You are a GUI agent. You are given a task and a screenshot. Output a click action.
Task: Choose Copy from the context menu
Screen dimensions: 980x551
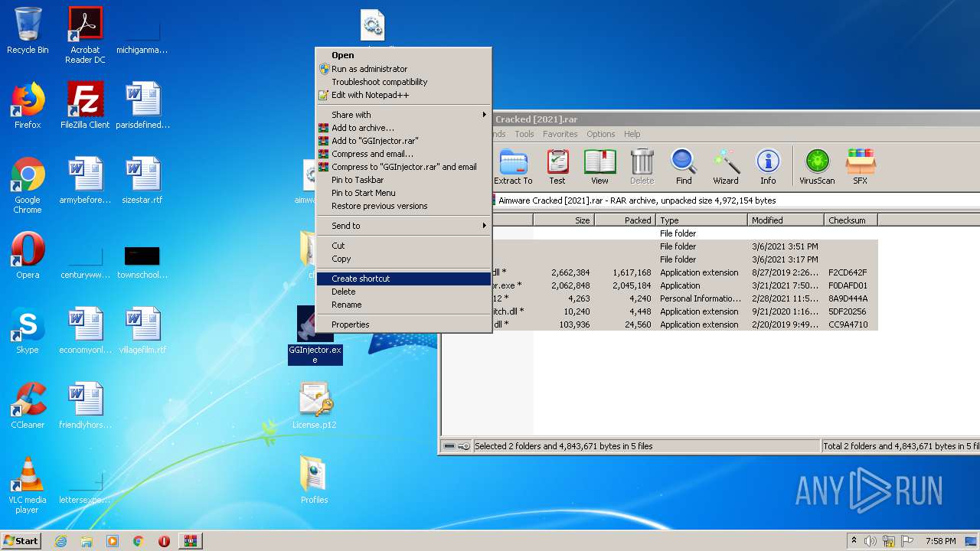403,259
